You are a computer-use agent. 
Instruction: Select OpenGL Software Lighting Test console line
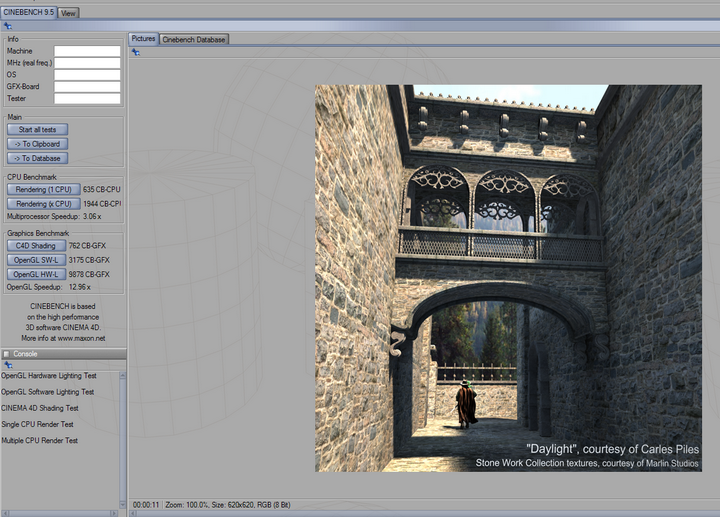point(47,392)
